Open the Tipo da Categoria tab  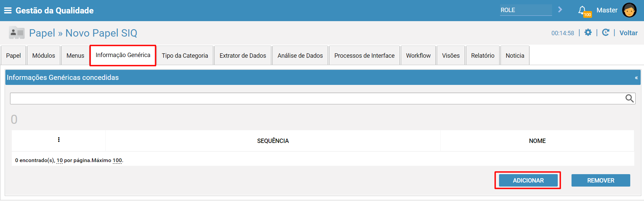pos(185,55)
